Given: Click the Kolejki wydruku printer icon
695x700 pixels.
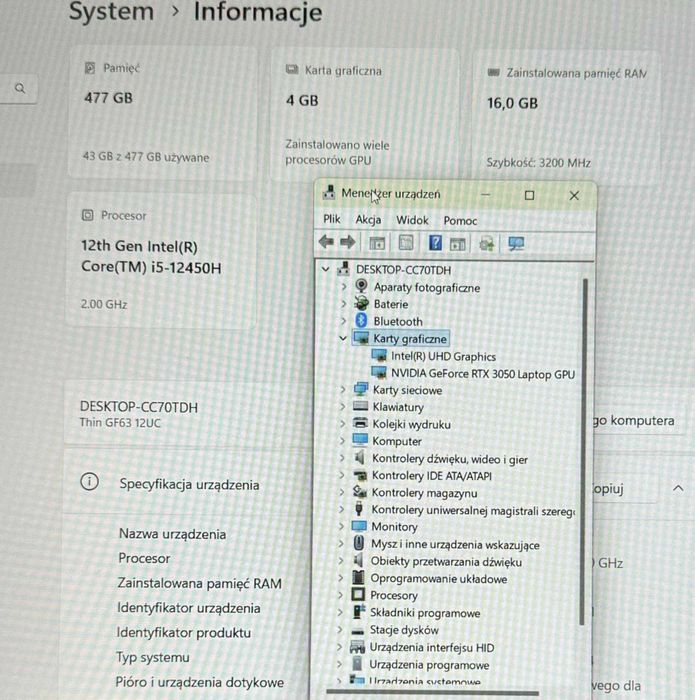Looking at the screenshot, I should [360, 423].
